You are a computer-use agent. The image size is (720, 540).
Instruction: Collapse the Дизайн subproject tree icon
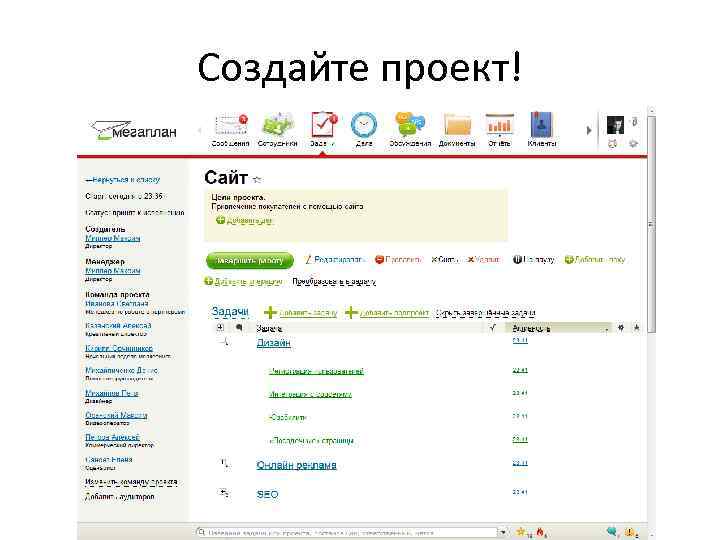pyautogui.click(x=224, y=342)
